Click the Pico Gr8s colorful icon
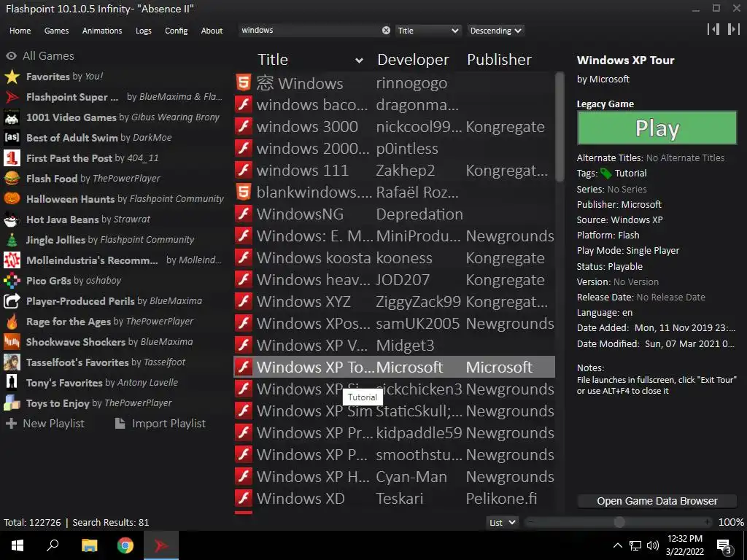 tap(12, 281)
